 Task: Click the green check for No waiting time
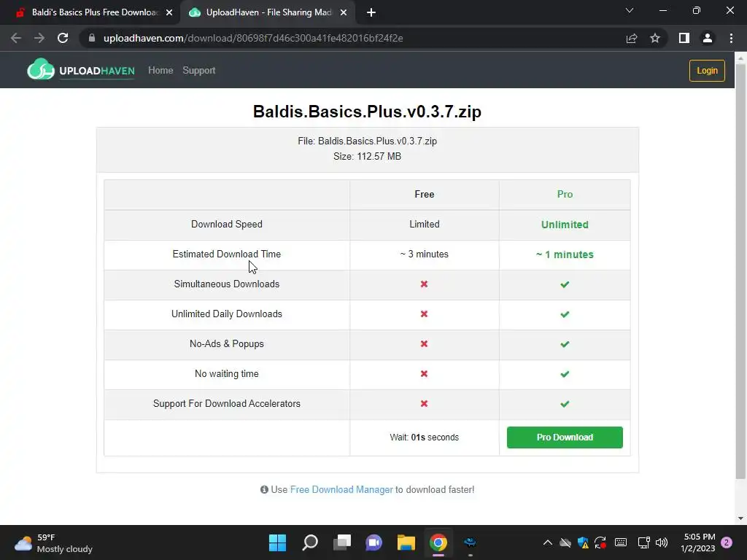point(565,374)
